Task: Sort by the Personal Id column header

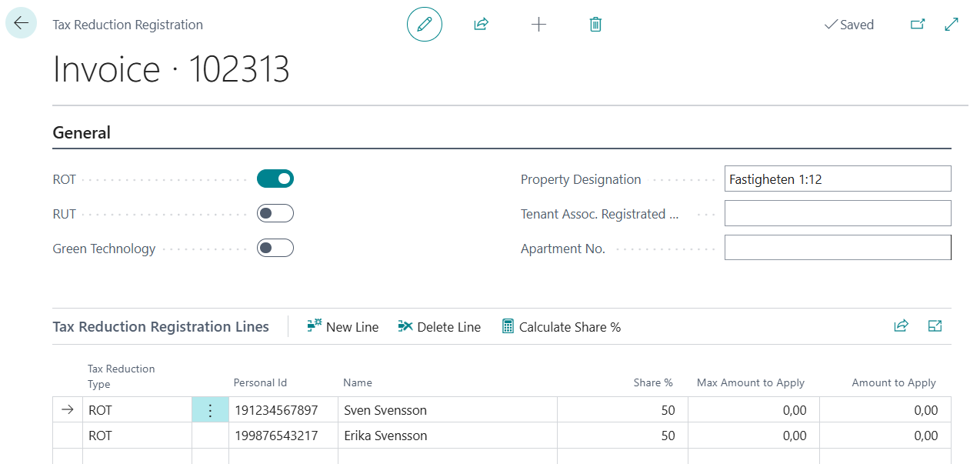Action: [260, 382]
